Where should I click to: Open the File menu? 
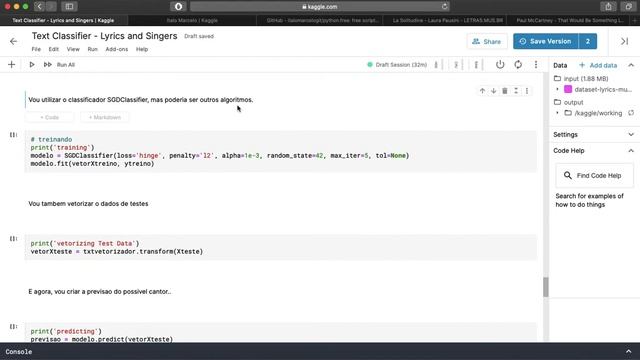[x=36, y=49]
